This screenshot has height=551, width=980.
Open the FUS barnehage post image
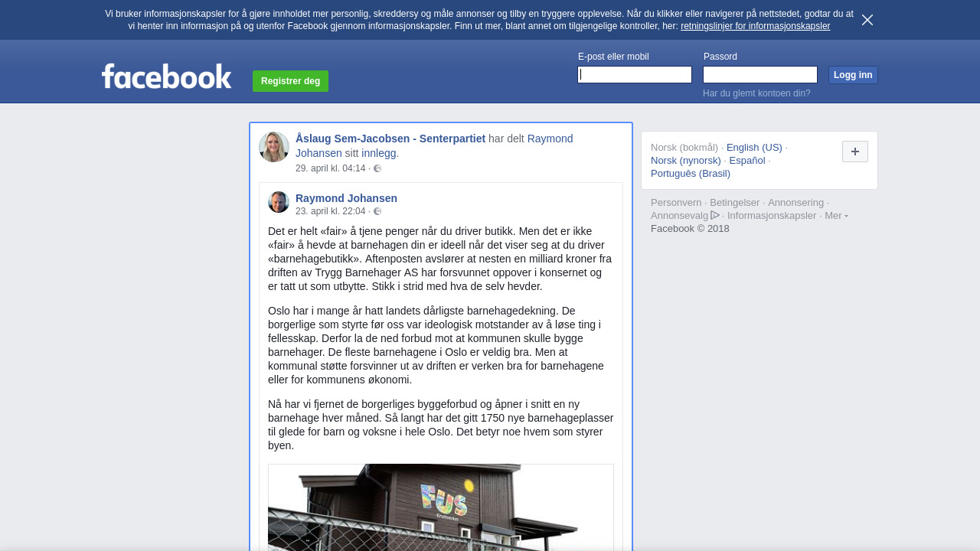click(441, 507)
